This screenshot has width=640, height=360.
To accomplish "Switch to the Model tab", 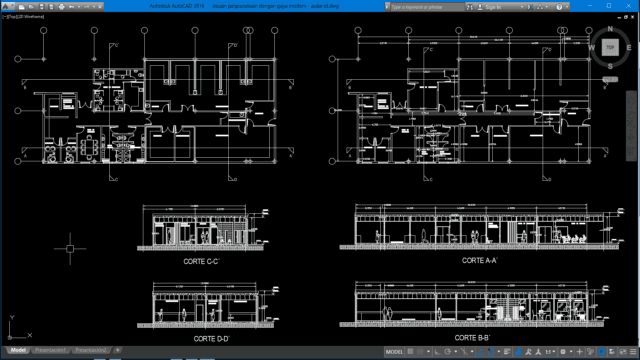I will pos(18,350).
